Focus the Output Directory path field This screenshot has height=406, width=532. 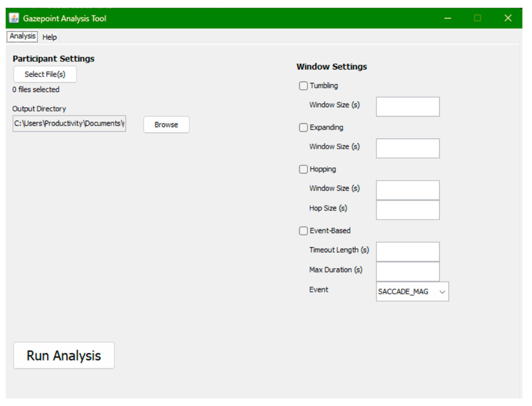69,124
